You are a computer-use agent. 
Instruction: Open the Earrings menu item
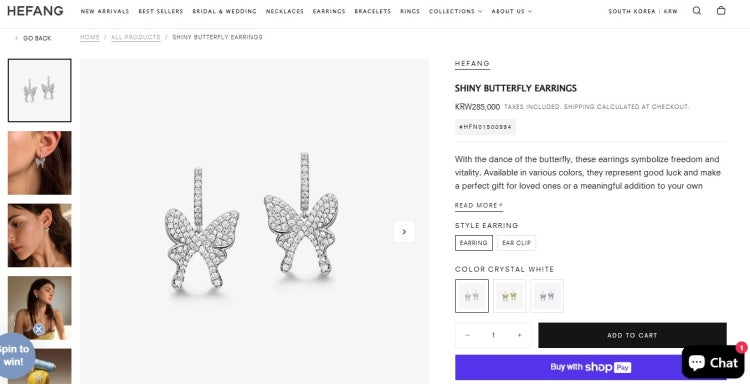329,11
